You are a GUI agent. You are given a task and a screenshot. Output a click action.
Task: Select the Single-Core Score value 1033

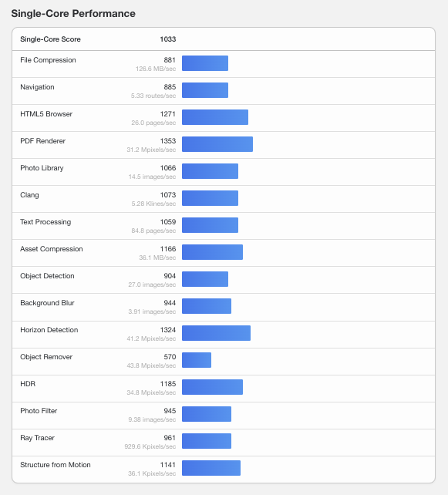click(168, 39)
